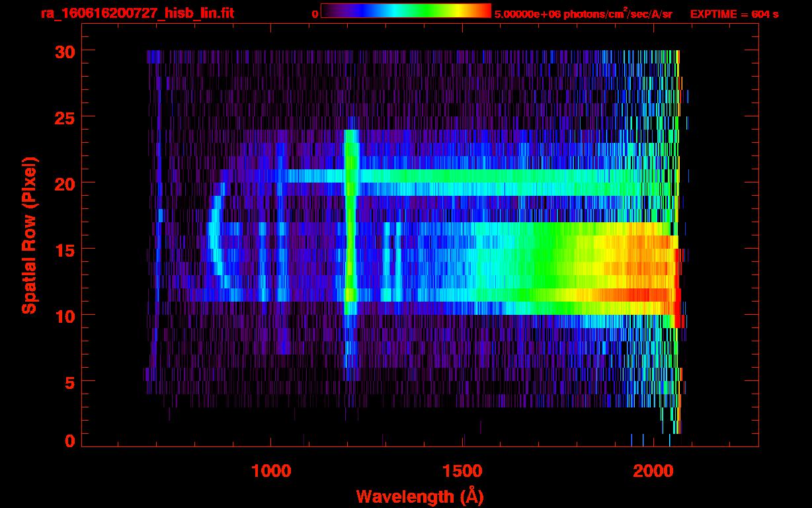The image size is (812, 508).
Task: Click the rainbow color scale bar
Action: [x=405, y=11]
